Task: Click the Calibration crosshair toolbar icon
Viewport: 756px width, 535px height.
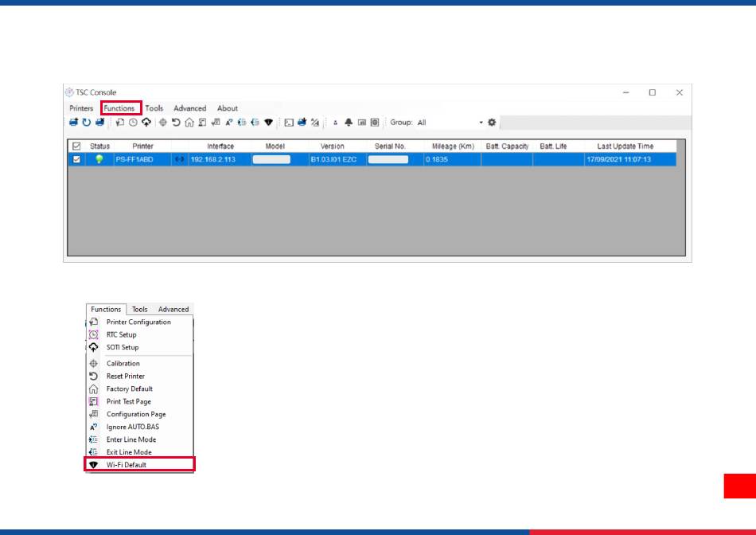Action: tap(163, 123)
